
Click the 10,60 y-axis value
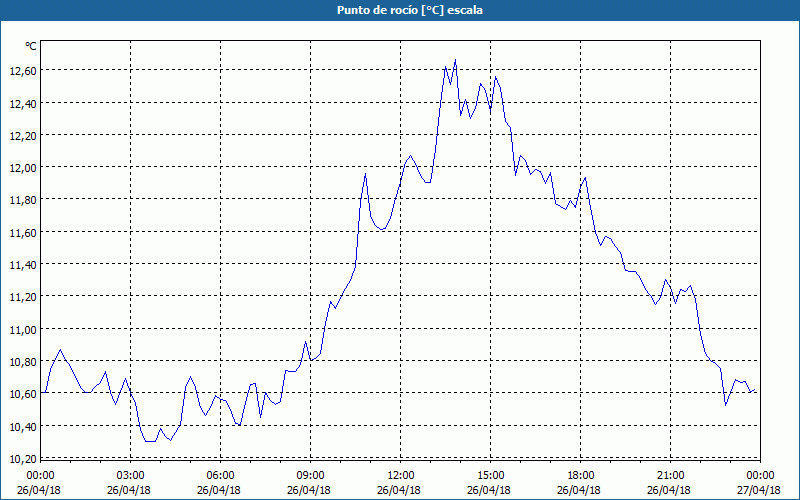click(x=23, y=394)
